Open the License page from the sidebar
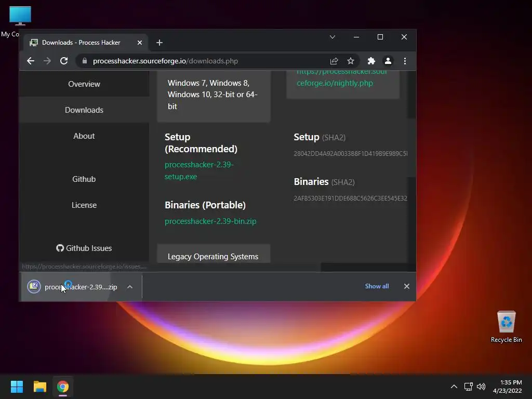Viewport: 532px width, 399px height. 84,205
